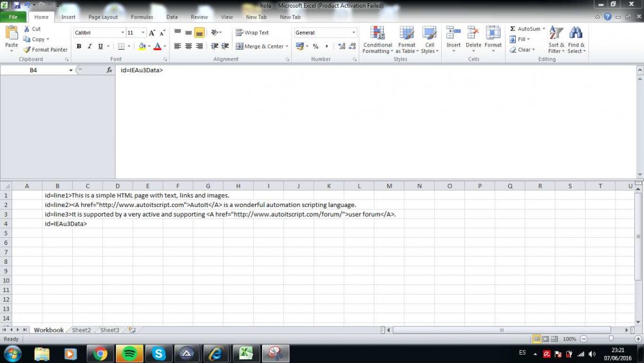
Task: Open Find & Select menu
Action: (x=576, y=40)
